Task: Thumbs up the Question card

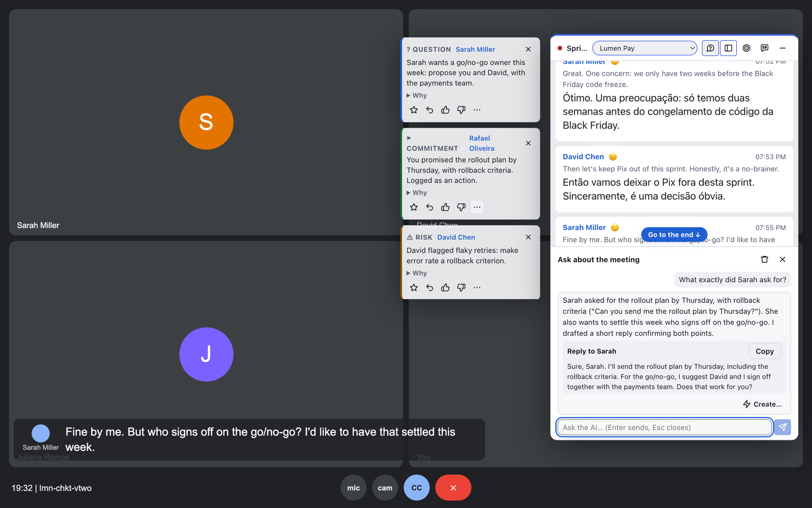Action: pyautogui.click(x=446, y=110)
